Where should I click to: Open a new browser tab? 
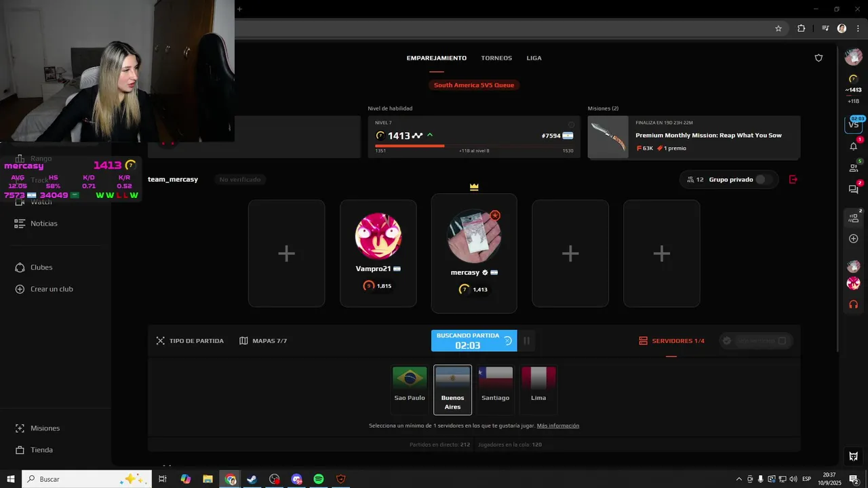pyautogui.click(x=239, y=9)
